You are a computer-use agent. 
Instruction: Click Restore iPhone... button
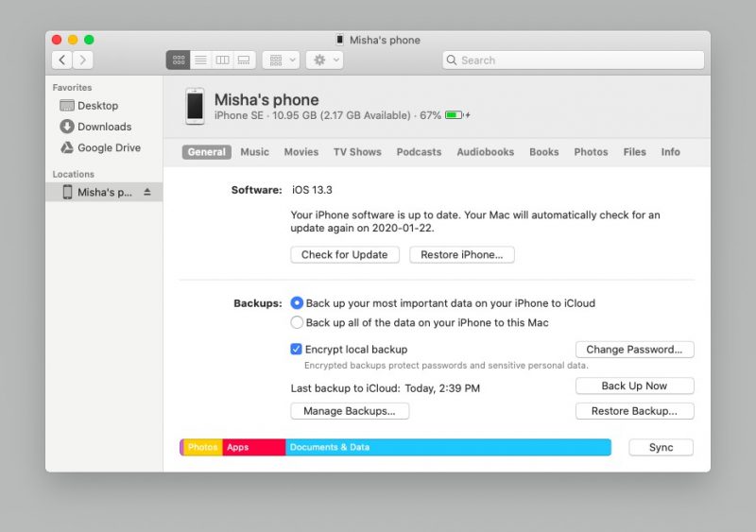(462, 255)
